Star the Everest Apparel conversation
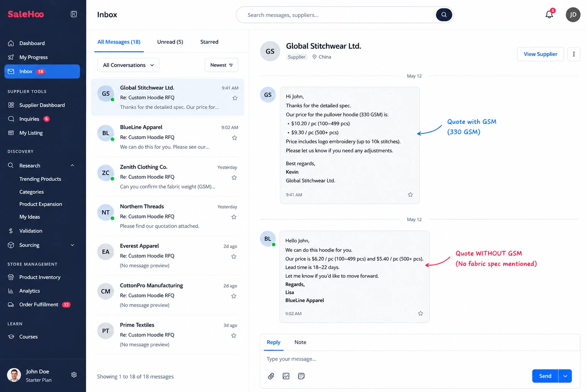Image resolution: width=587 pixels, height=392 pixels. click(233, 256)
